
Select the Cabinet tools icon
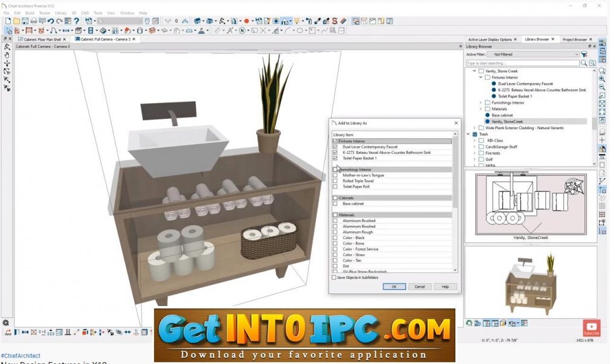coord(78,30)
